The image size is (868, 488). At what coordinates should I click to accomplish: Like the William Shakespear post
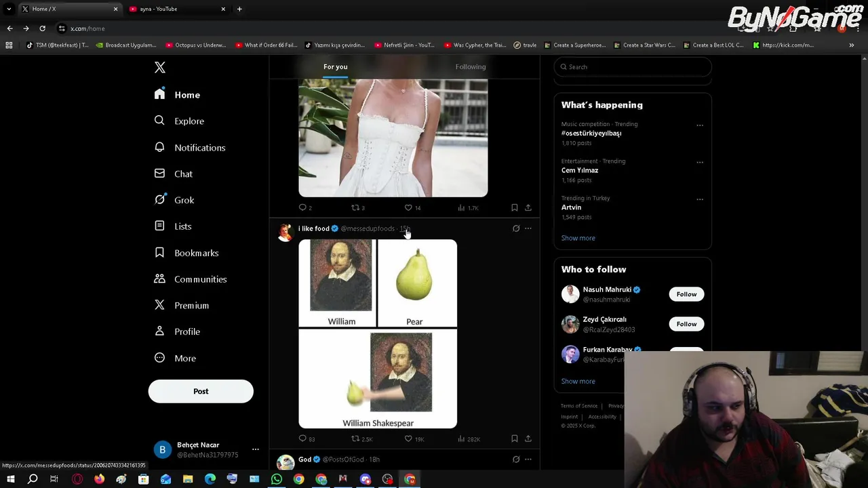[414, 439]
